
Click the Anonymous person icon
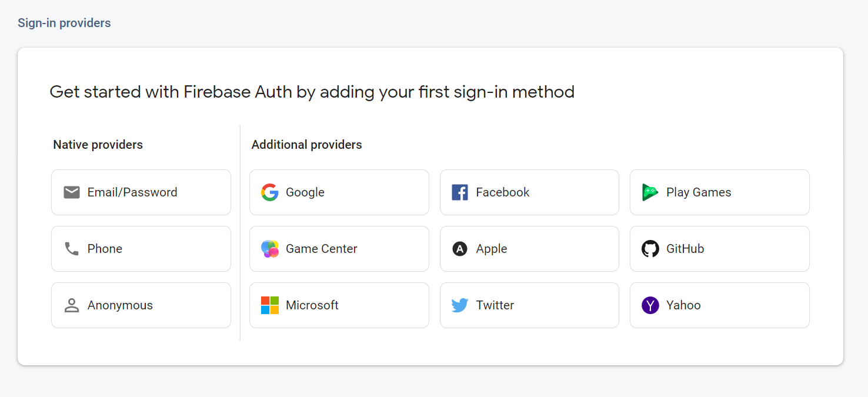[71, 305]
